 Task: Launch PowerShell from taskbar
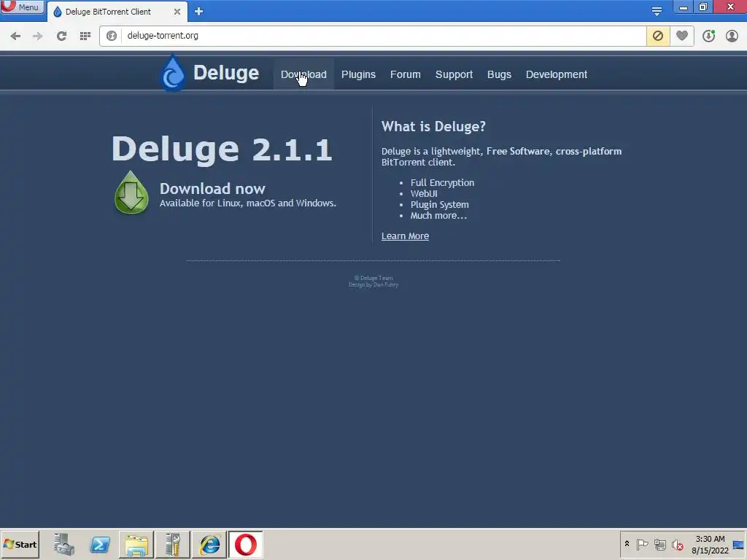tap(100, 544)
